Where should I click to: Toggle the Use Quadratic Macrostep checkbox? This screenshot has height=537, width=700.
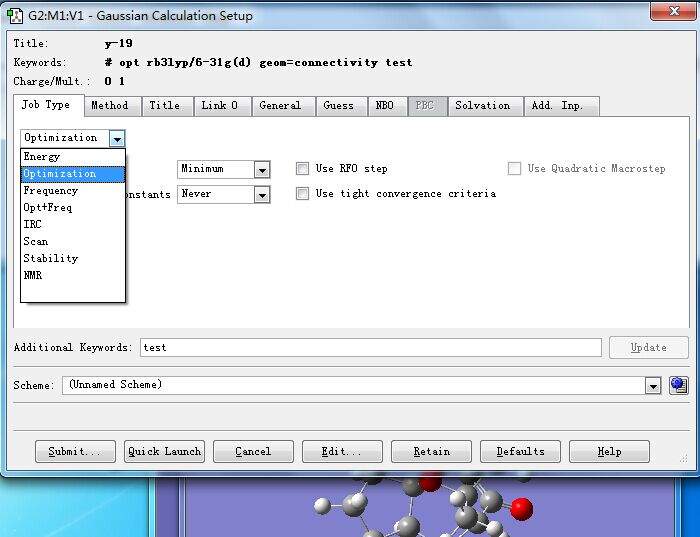(514, 168)
